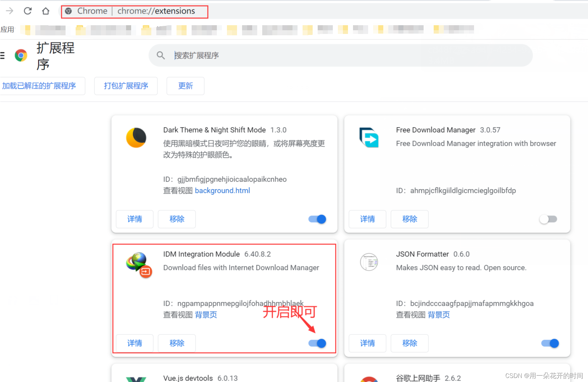Open 详情 for Free Download Manager
588x382 pixels.
tap(367, 219)
